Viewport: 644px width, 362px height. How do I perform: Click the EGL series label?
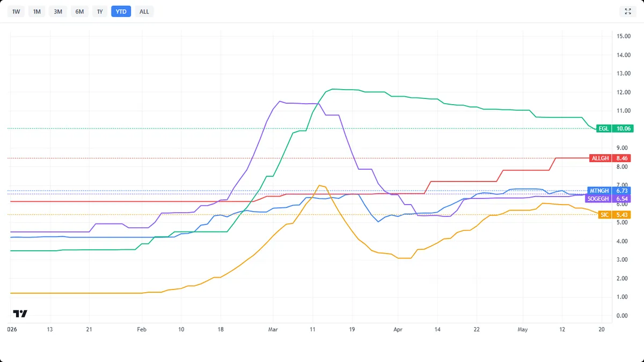tap(605, 128)
